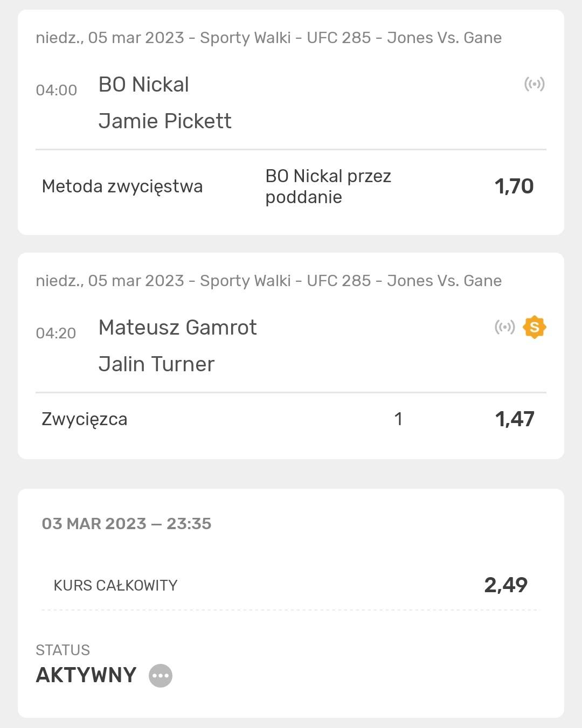The width and height of the screenshot is (582, 728).
Task: Tap the 04:20 fight start time
Action: click(x=56, y=333)
